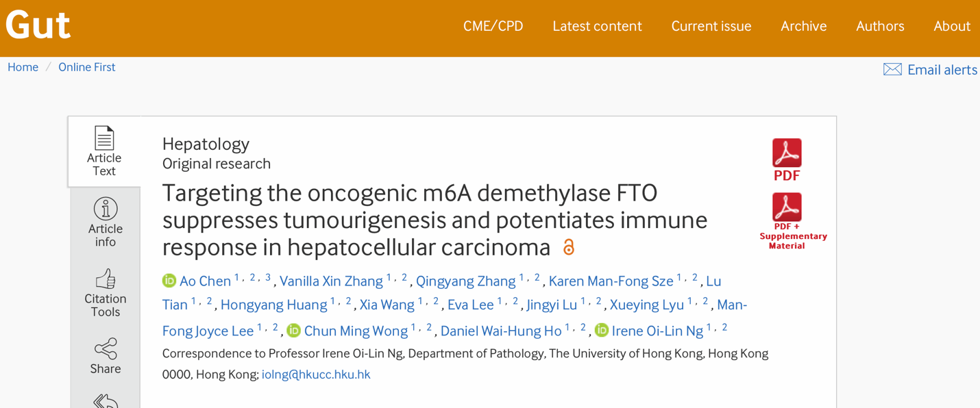Click the Share icon in sidebar
This screenshot has height=408, width=980.
106,349
